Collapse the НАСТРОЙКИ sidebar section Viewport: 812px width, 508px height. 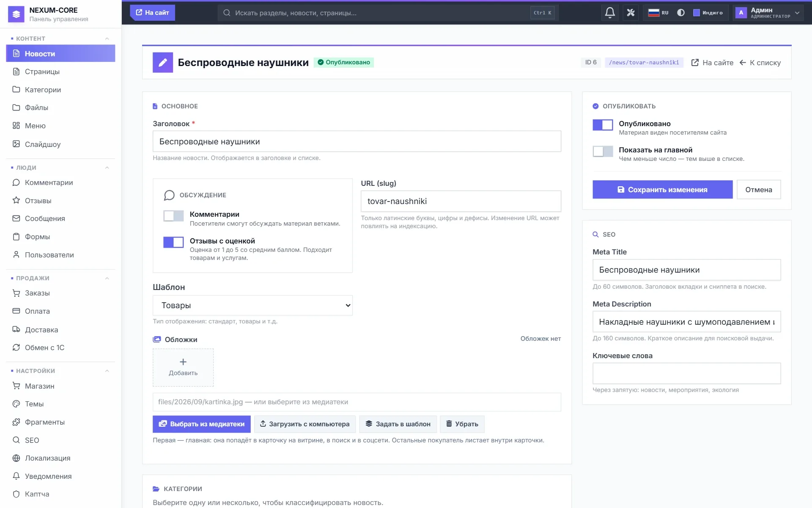(107, 371)
